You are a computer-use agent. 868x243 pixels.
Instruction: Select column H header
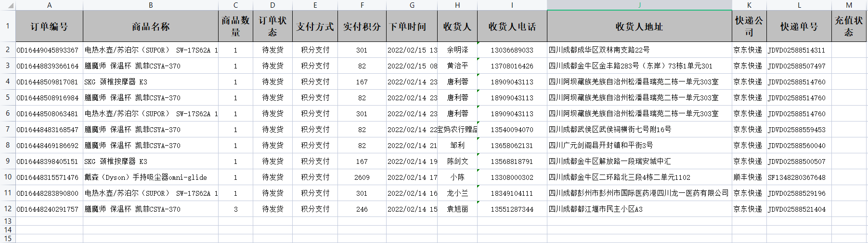tap(457, 5)
